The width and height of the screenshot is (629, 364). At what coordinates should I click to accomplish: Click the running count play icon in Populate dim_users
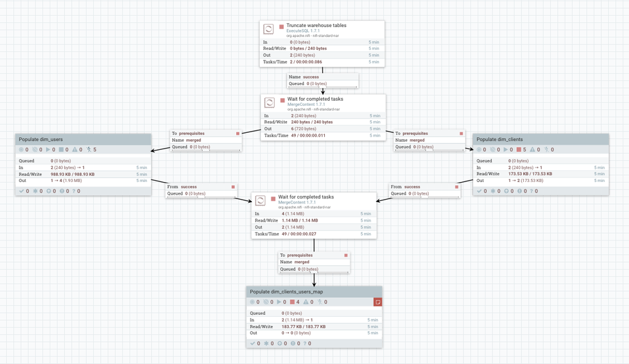coord(48,150)
